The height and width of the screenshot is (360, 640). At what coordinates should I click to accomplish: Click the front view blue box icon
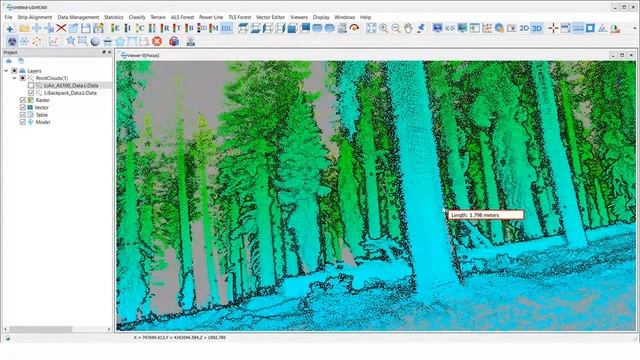pos(292,28)
